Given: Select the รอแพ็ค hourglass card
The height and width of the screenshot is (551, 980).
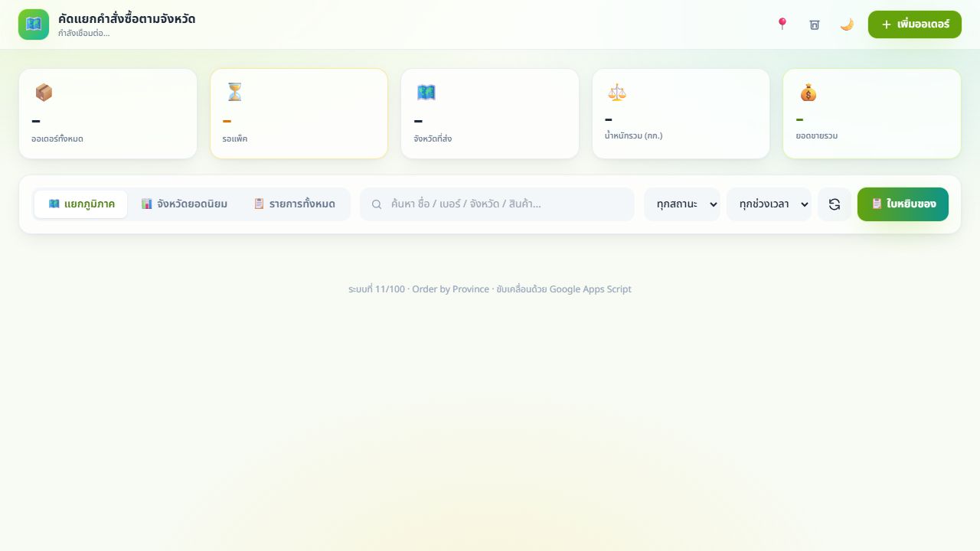Looking at the screenshot, I should pos(299,114).
